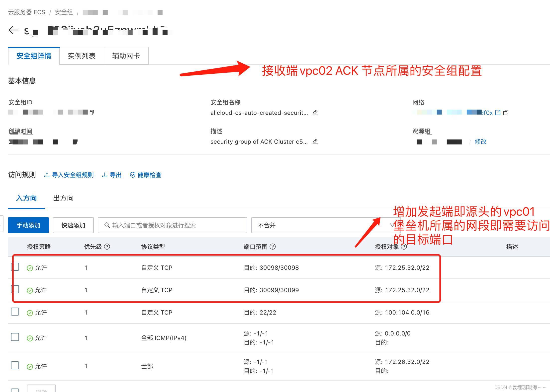
Task: Click 协议类型 column header
Action: click(x=153, y=247)
